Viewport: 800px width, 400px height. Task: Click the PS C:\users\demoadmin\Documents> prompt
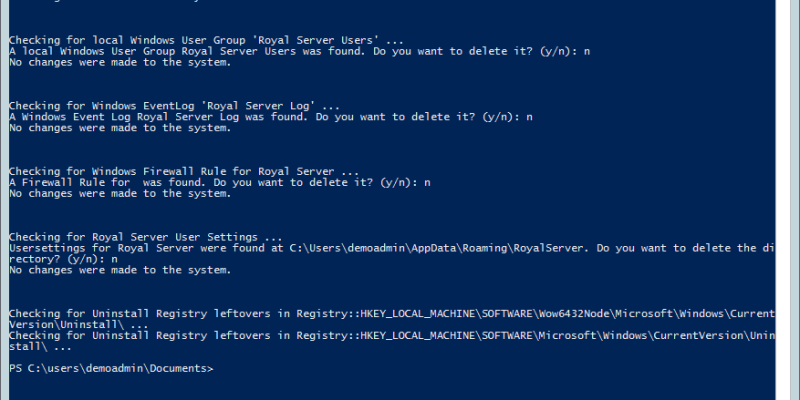tap(110, 369)
